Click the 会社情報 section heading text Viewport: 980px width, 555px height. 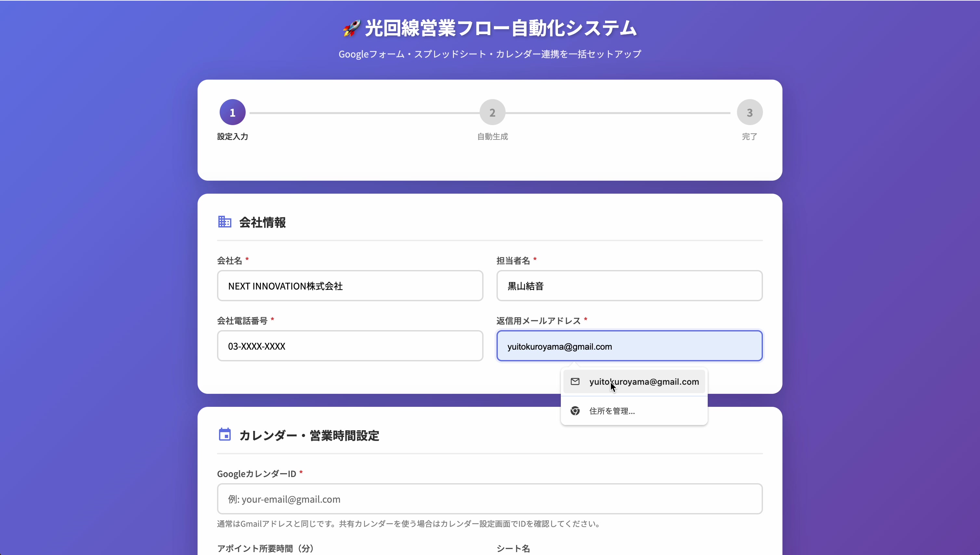262,222
